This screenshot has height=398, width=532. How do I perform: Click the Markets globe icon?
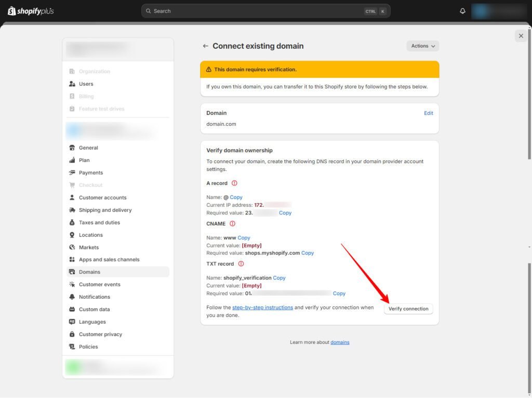72,247
